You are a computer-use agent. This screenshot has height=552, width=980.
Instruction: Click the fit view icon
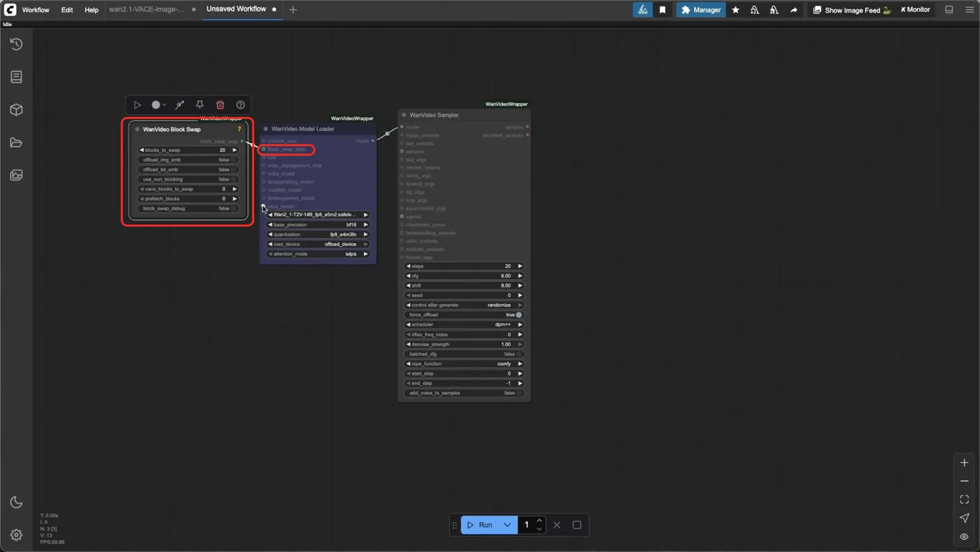(964, 499)
